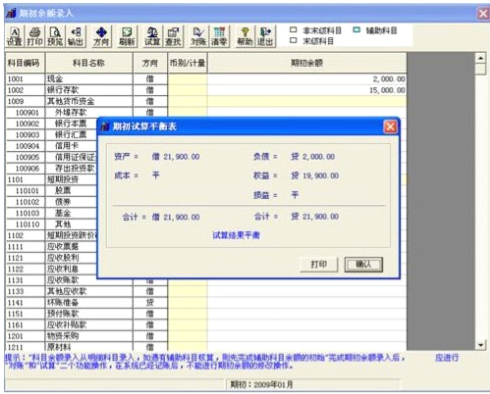This screenshot has width=490, height=394.
Task: Click 确认 button in trial balance dialog
Action: (x=363, y=265)
